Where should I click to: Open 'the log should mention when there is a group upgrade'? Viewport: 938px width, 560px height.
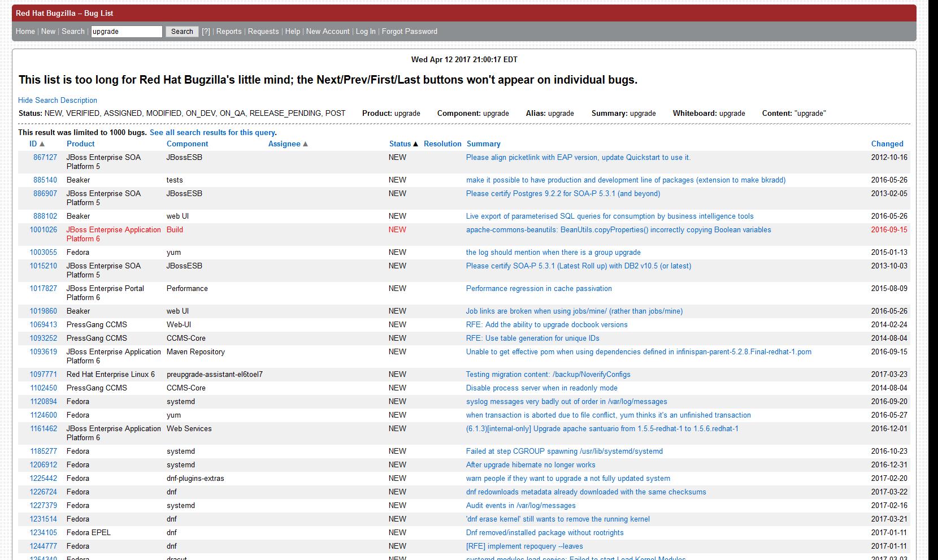tap(553, 253)
